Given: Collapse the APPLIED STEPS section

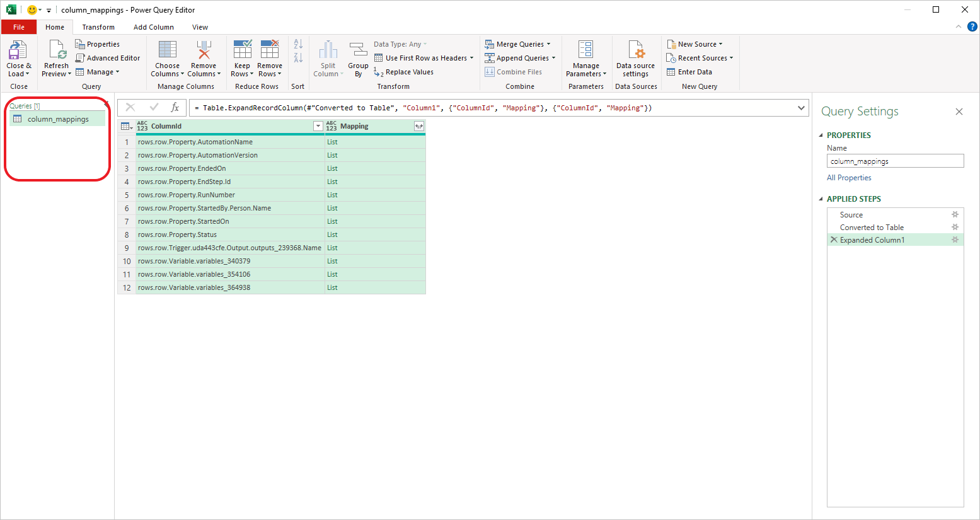Looking at the screenshot, I should click(x=821, y=199).
